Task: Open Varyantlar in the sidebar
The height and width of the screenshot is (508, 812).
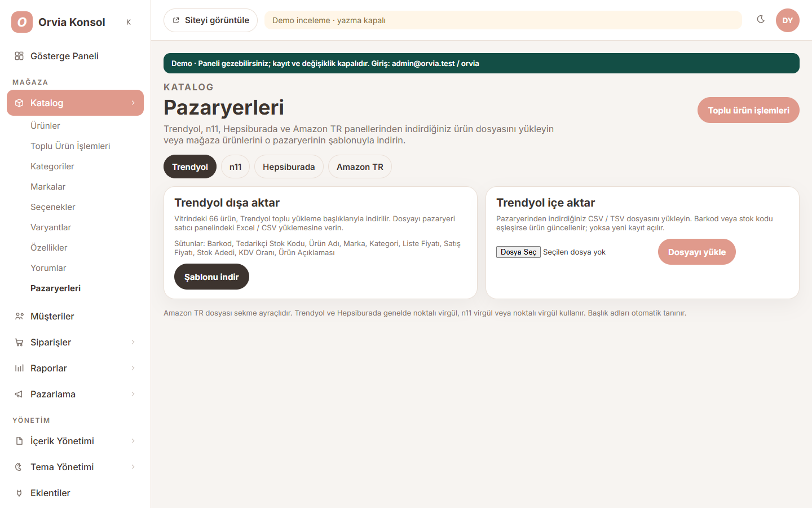Action: tap(51, 227)
